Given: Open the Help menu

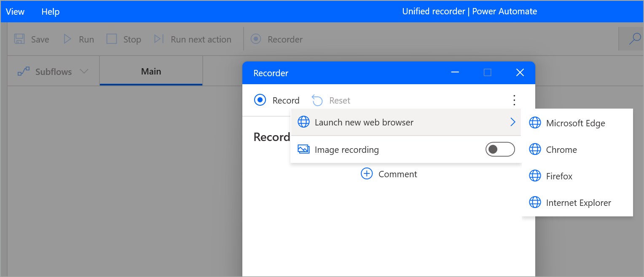Looking at the screenshot, I should click(51, 12).
